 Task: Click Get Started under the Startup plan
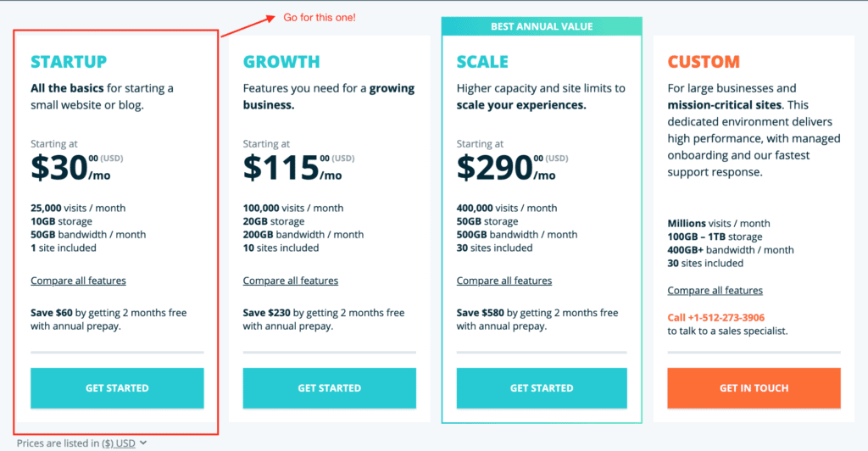pyautogui.click(x=117, y=388)
